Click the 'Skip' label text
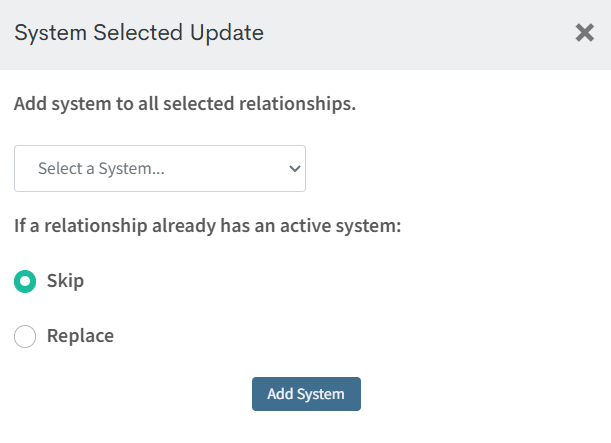The height and width of the screenshot is (443, 611). point(65,281)
